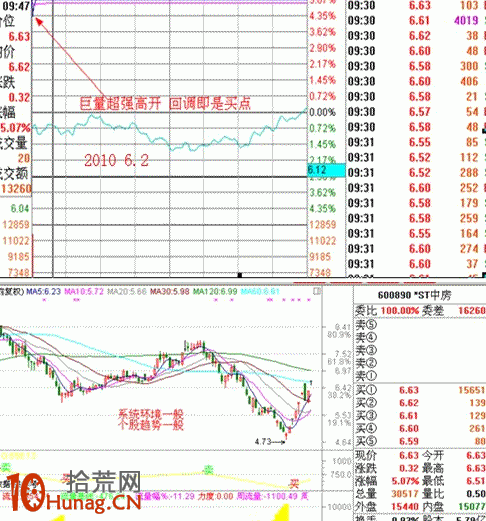Click the 外盘 15440 value
The image size is (486, 521).
click(x=405, y=506)
